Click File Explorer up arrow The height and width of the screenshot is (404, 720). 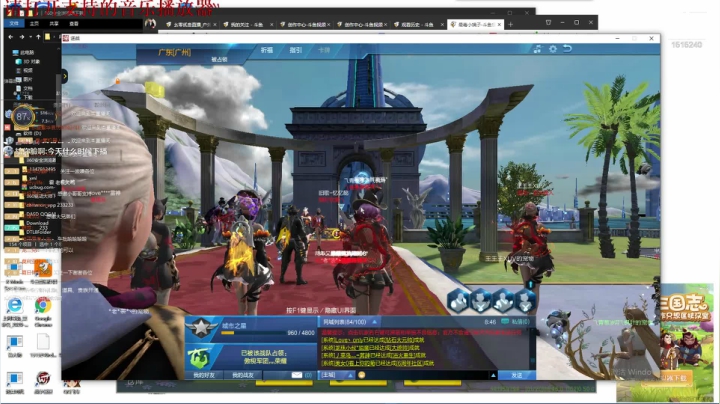coord(38,37)
